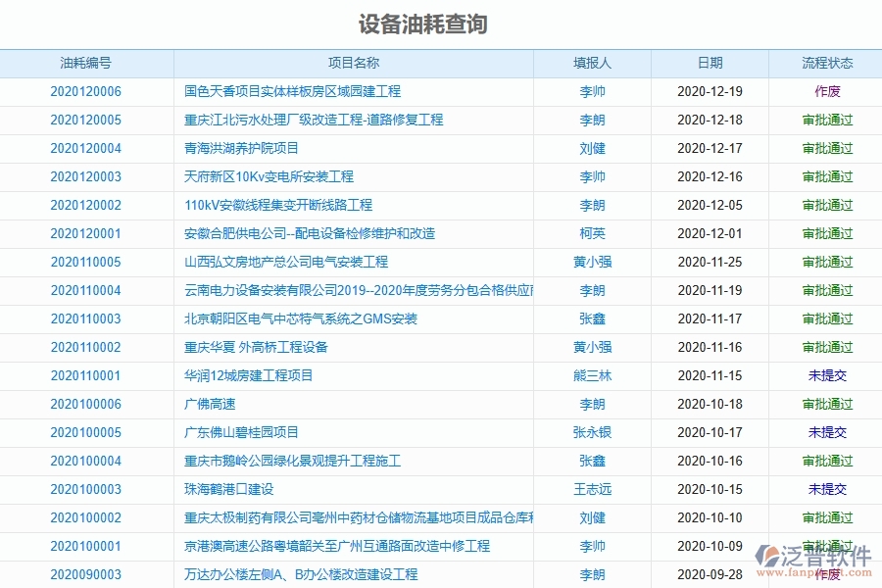View 未提交 status of record 2020110001
The width and height of the screenshot is (882, 588).
(x=828, y=375)
